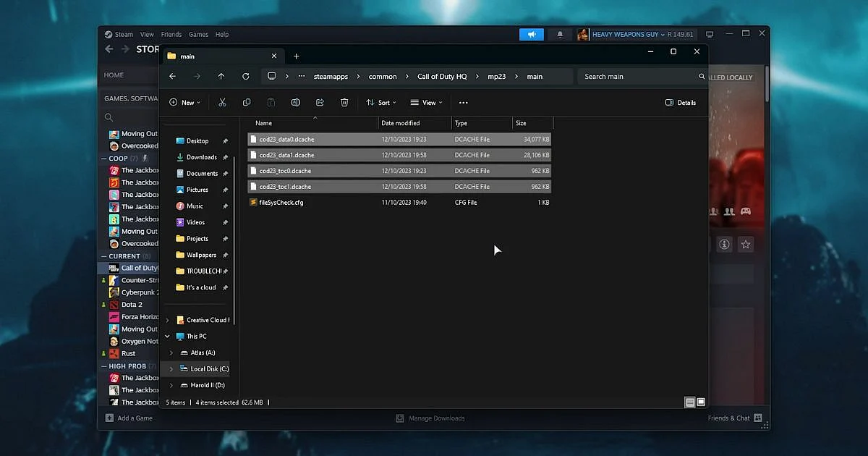Click steamapps in address breadcrumb

coord(331,76)
